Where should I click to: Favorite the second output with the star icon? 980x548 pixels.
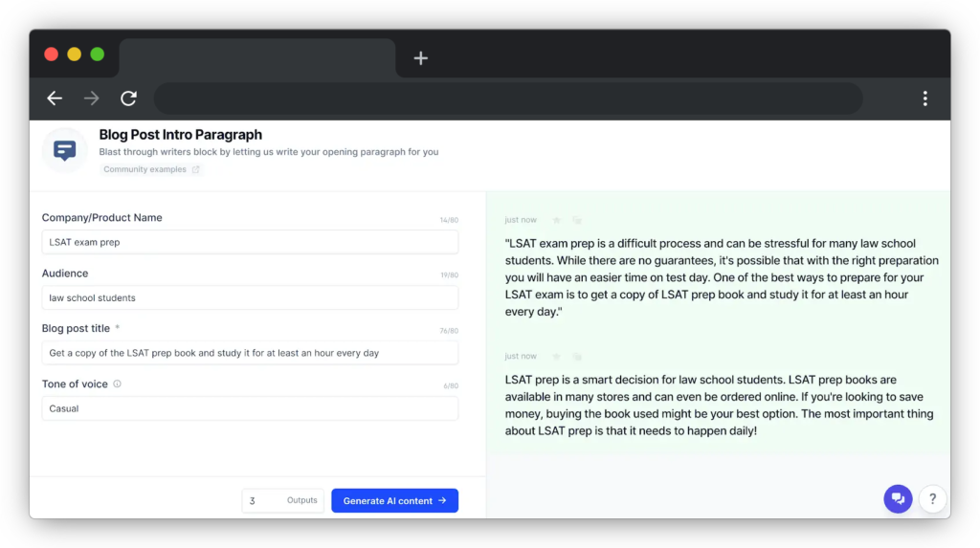tap(556, 356)
